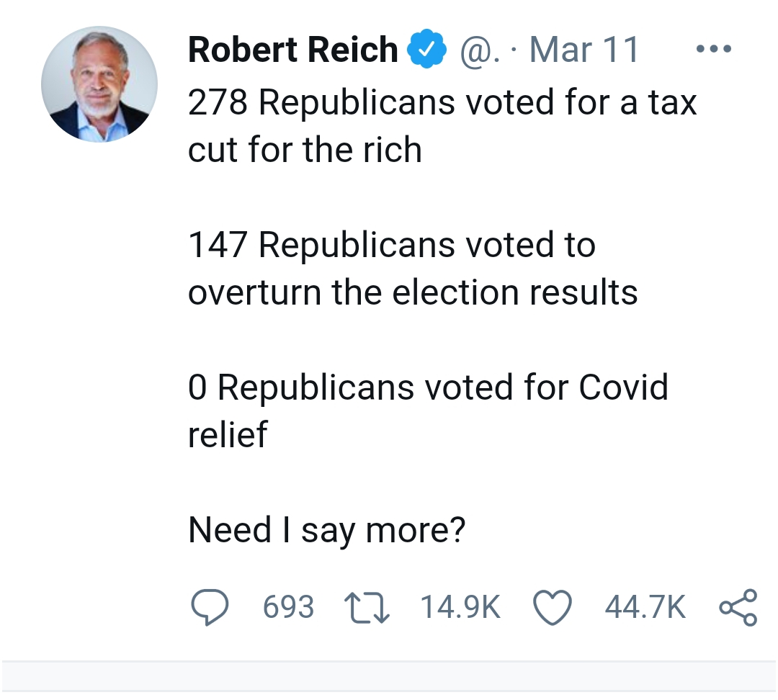Open the three-dot more options menu

click(715, 50)
